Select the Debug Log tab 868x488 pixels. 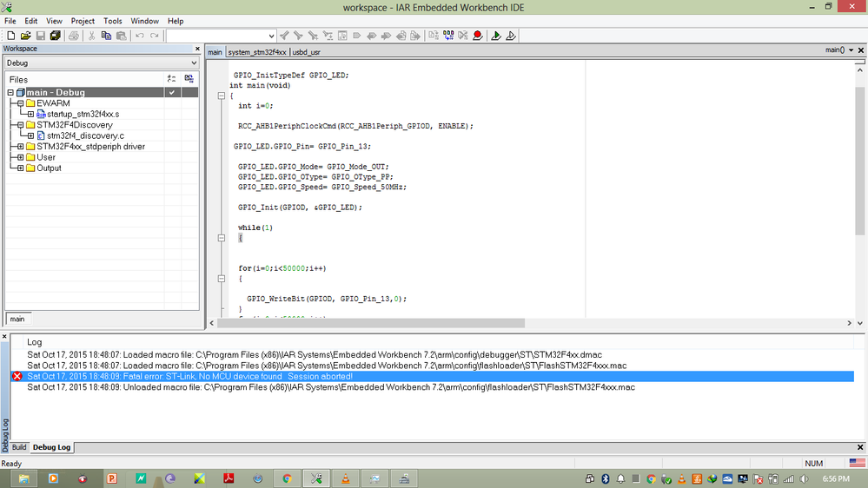[x=51, y=447]
